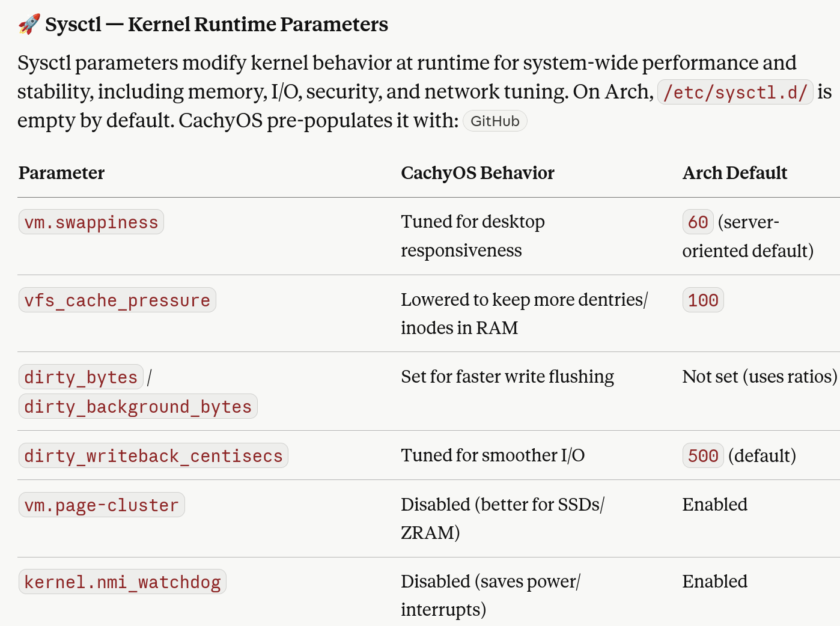Click the vm.page-cluster parameter code
The width and height of the screenshot is (840, 626).
tap(102, 505)
